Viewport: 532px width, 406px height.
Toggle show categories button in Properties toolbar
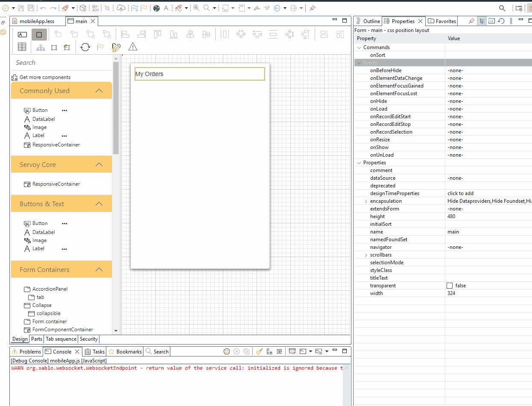point(482,21)
